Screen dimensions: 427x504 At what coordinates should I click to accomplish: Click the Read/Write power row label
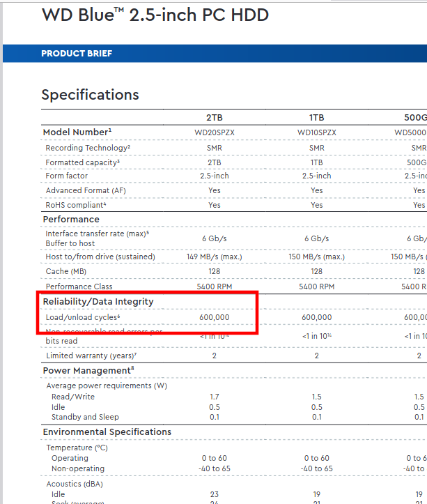[x=73, y=397]
